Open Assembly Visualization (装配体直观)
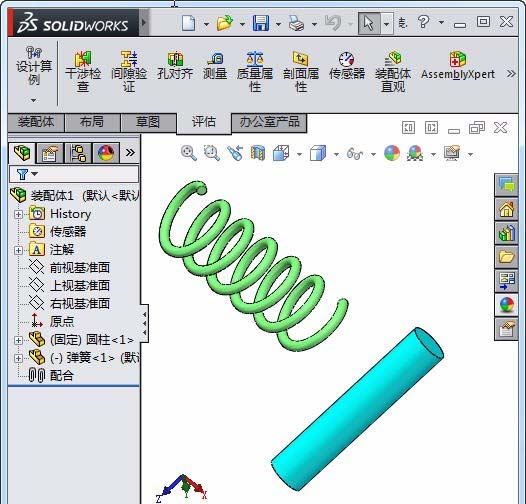 coord(393,72)
